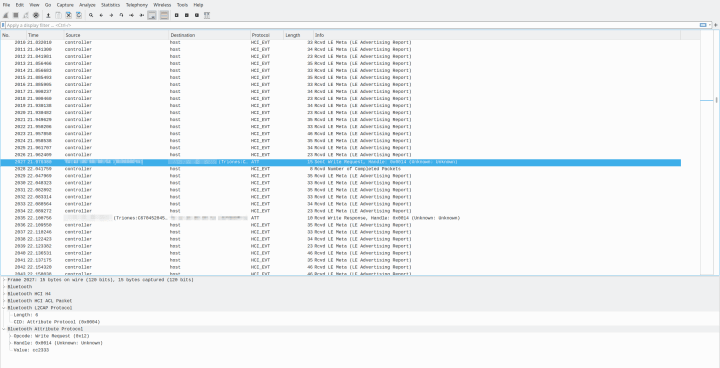Select packet 2042 in the list
720x368 pixels.
coord(341,267)
